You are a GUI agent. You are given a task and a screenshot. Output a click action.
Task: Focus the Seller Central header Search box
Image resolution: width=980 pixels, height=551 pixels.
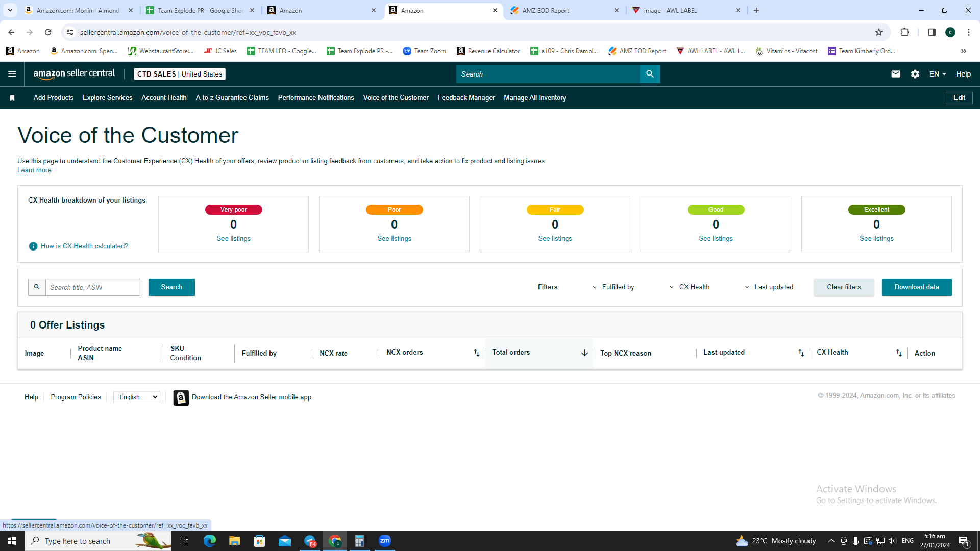pos(548,74)
